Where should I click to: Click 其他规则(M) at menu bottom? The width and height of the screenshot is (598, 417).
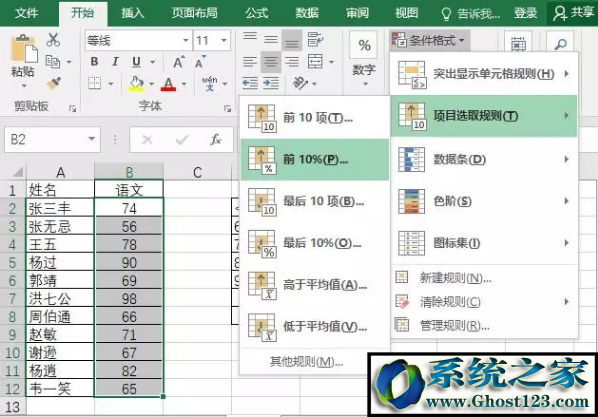click(306, 361)
